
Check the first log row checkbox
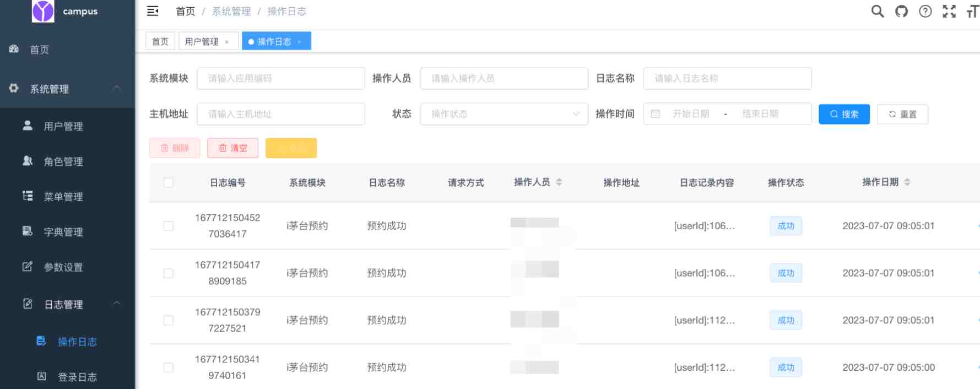coord(169,226)
